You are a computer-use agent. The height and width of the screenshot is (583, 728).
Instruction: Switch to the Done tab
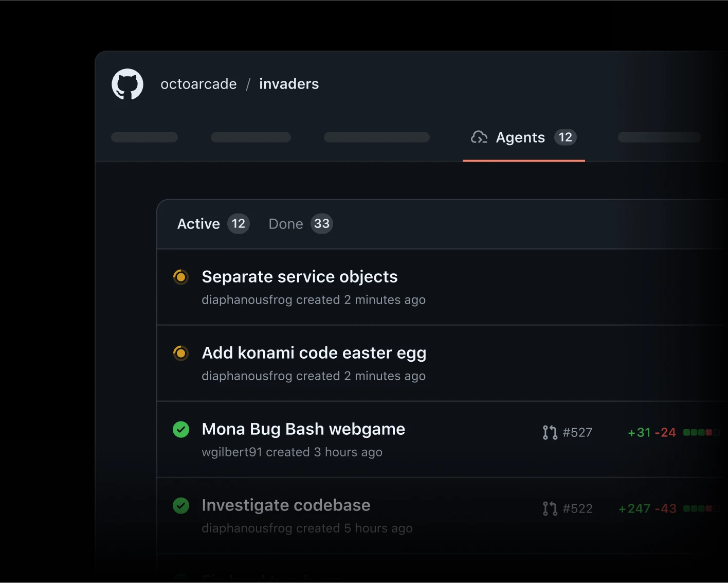286,223
